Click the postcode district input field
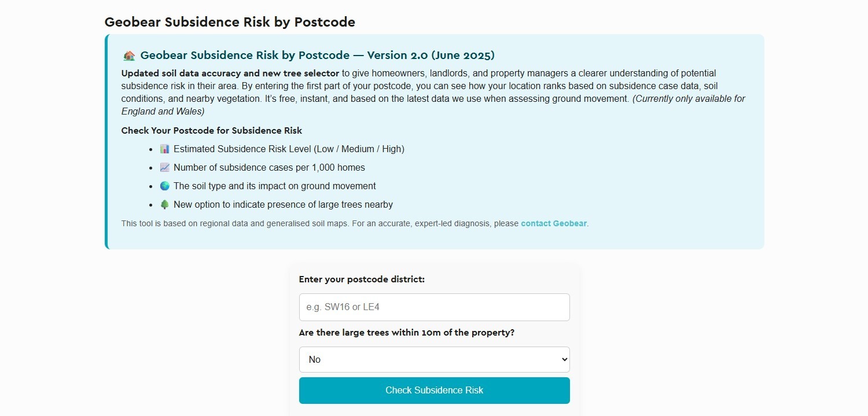Screen dimensions: 868x416 [434, 307]
